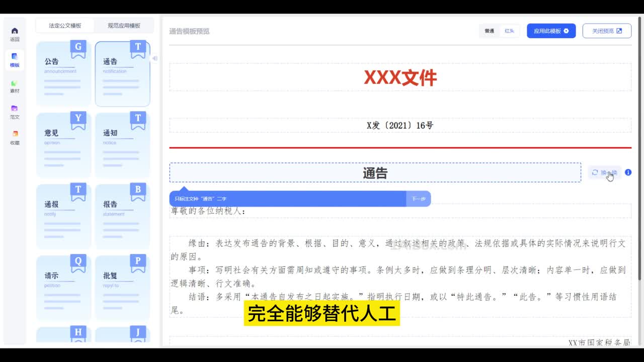Click the 应用此模板 button
The height and width of the screenshot is (362, 644).
point(551,31)
